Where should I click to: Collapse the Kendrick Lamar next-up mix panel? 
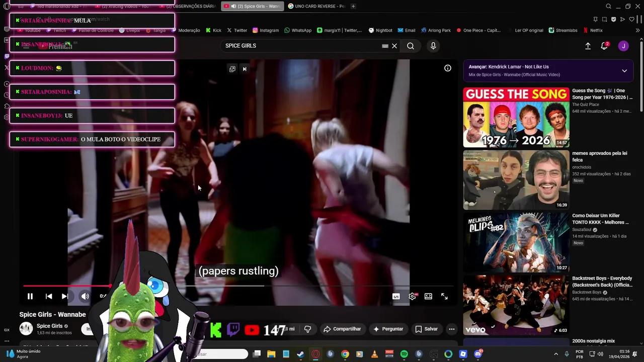coord(624,71)
